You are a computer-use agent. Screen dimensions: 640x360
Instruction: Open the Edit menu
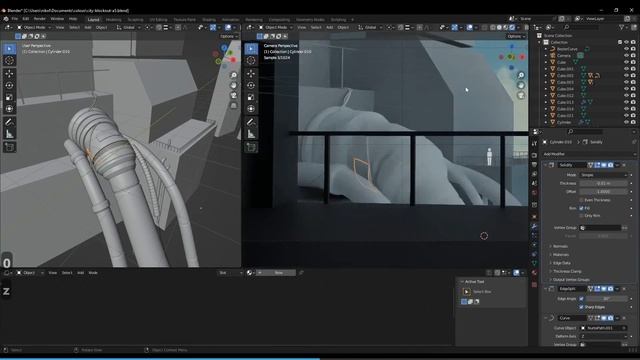point(26,19)
